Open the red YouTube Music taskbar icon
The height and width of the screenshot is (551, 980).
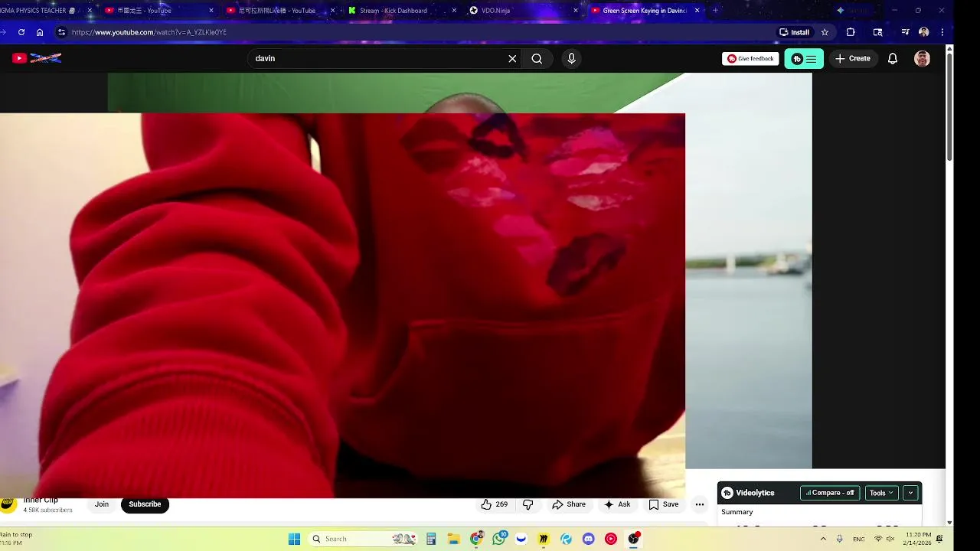click(x=611, y=539)
